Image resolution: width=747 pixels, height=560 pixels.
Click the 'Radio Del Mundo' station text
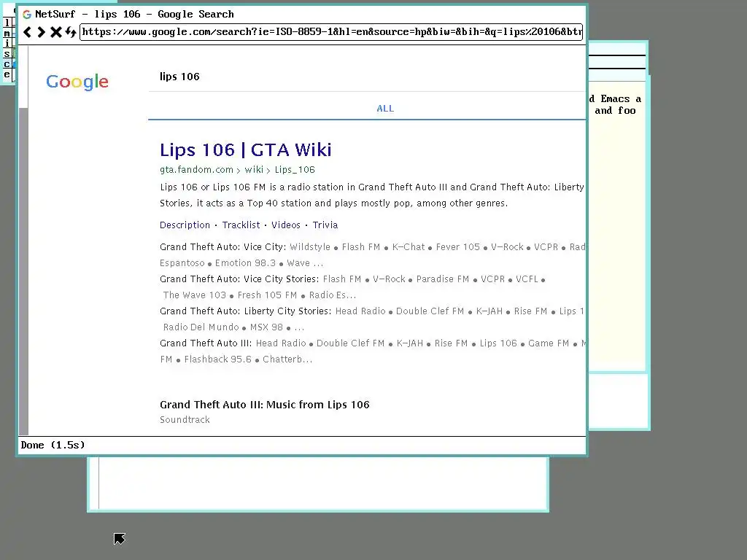pos(201,327)
